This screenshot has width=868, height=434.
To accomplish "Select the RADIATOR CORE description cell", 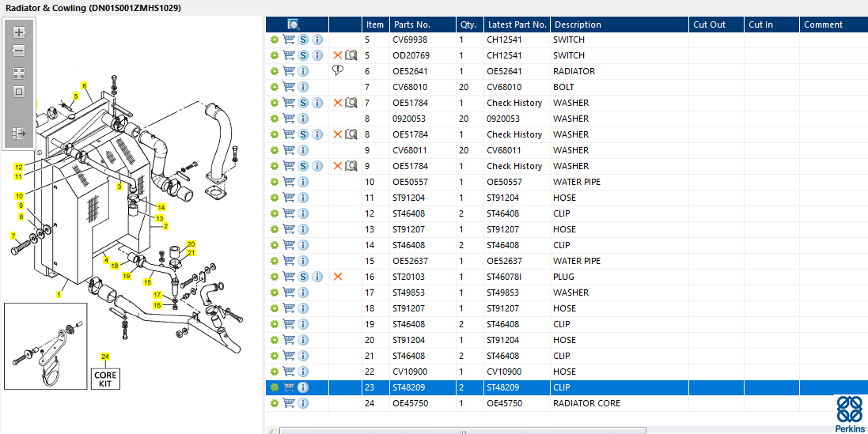I will (620, 403).
